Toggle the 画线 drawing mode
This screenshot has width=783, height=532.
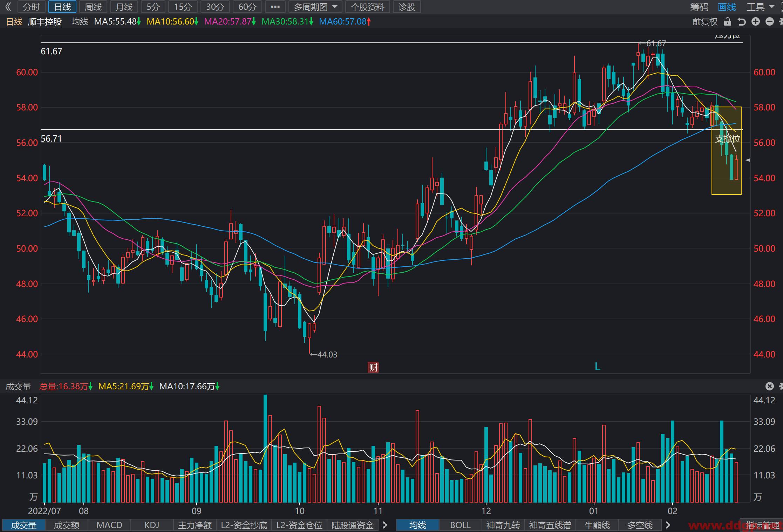[x=727, y=7]
